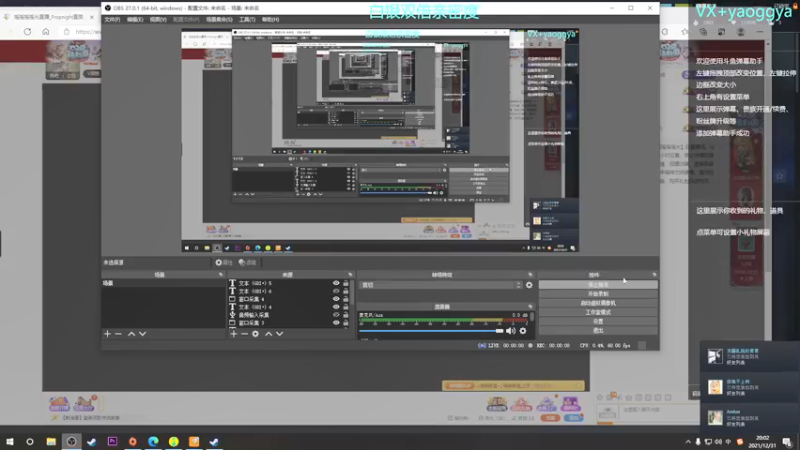The height and width of the screenshot is (450, 800).
Task: Open the scene transition type dropdown
Action: tap(441, 285)
